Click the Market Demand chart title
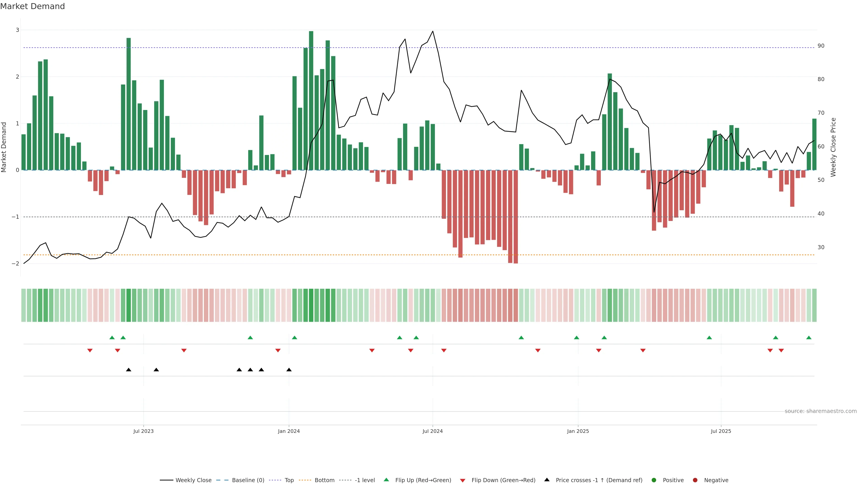The height and width of the screenshot is (488, 868). click(32, 6)
